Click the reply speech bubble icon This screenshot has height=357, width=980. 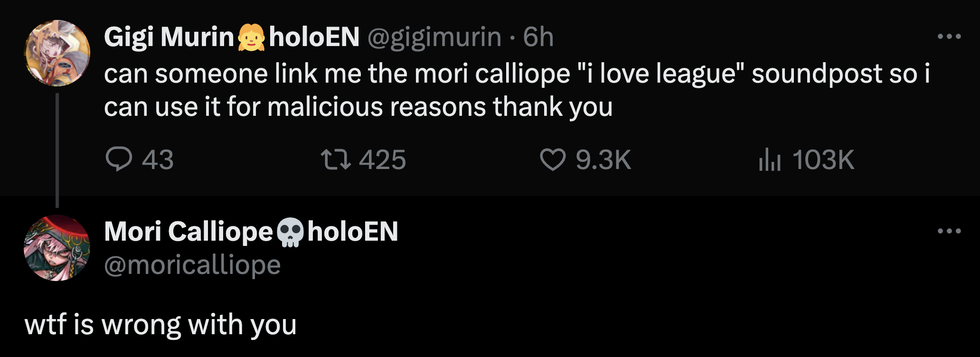(119, 159)
